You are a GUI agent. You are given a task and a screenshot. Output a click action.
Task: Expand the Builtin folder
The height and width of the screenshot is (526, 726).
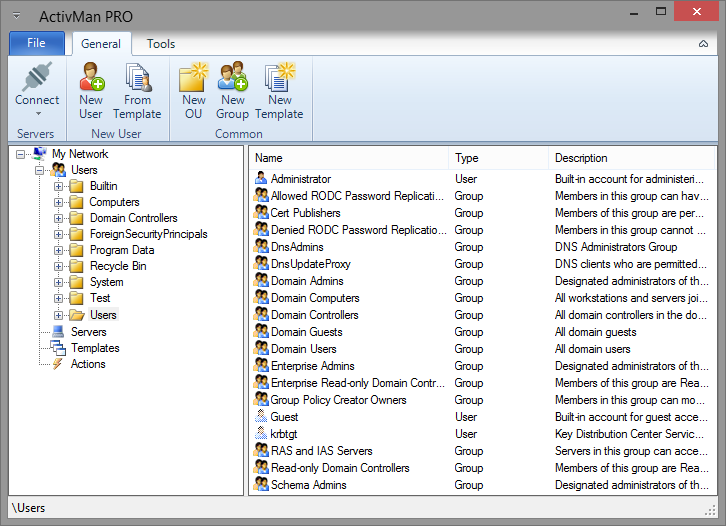(58, 186)
